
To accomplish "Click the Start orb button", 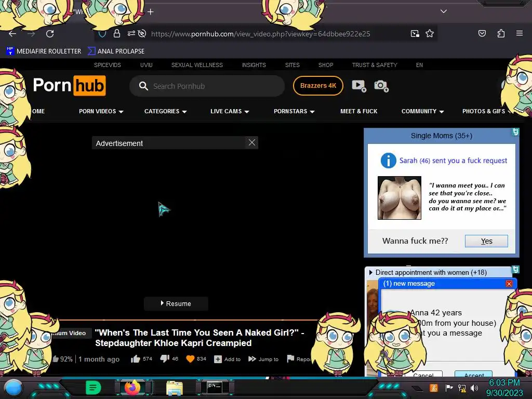I will 13,388.
